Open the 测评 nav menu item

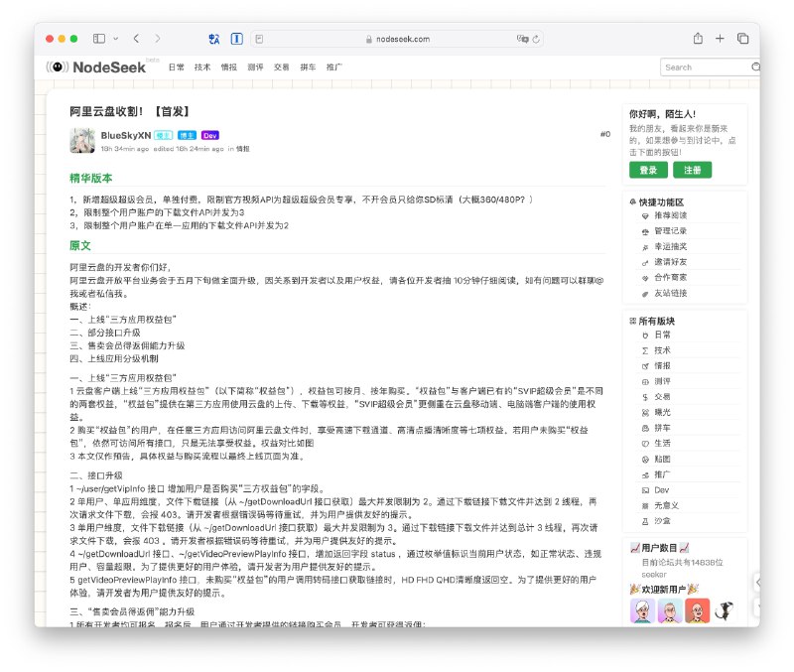click(255, 67)
